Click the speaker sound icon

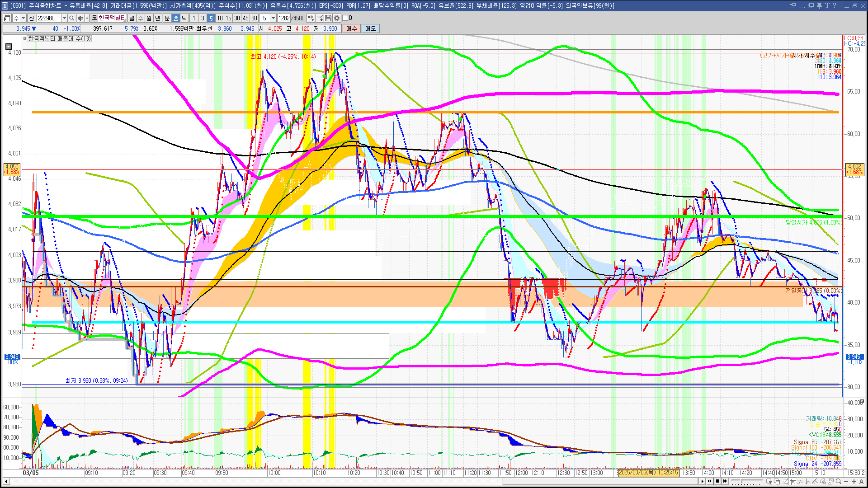pos(80,18)
